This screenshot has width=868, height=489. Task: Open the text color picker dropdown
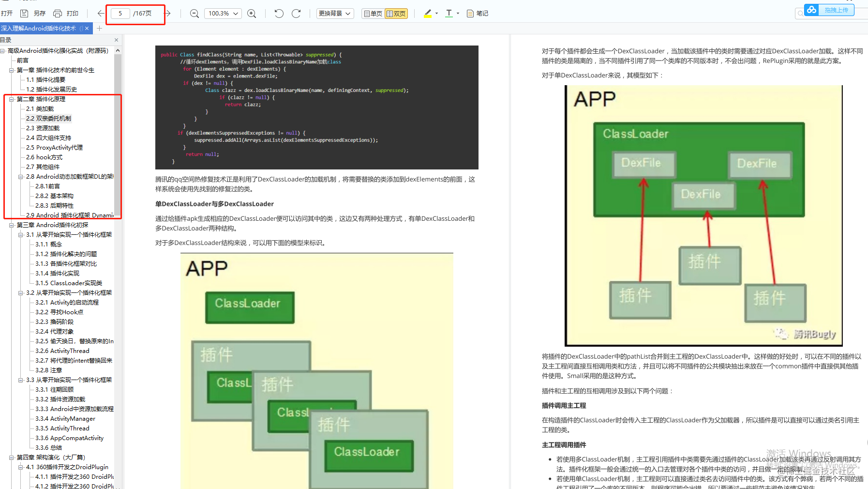click(x=457, y=13)
